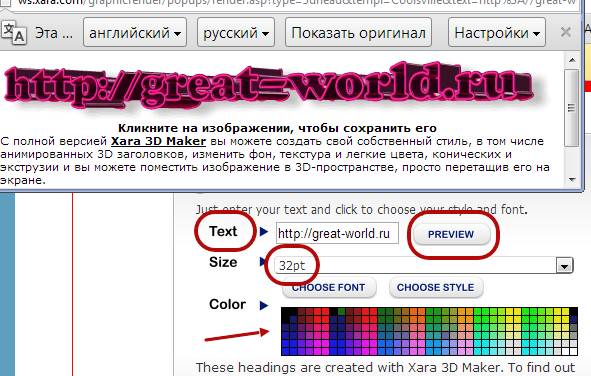
Task: Click the Кликните на изображении caption text
Action: click(x=277, y=128)
